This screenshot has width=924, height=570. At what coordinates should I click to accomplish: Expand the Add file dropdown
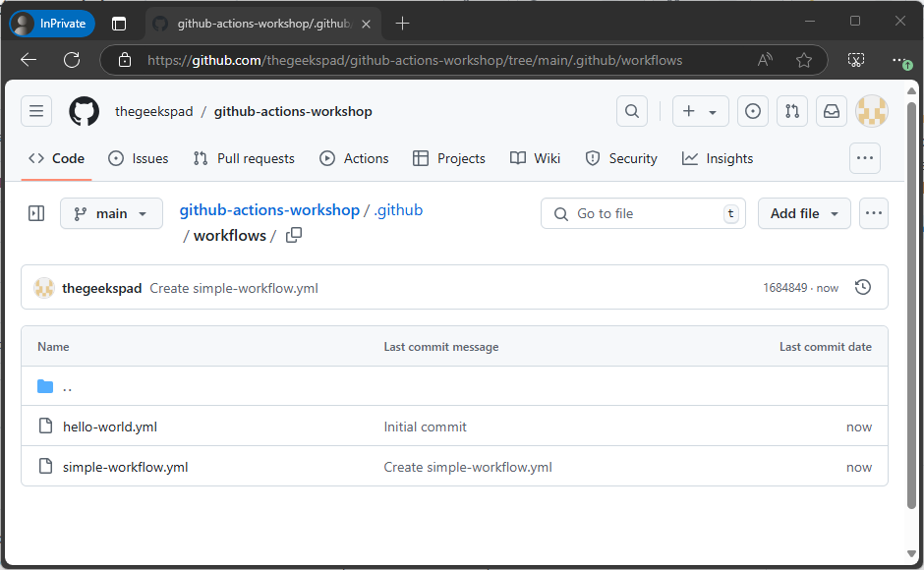click(x=804, y=213)
